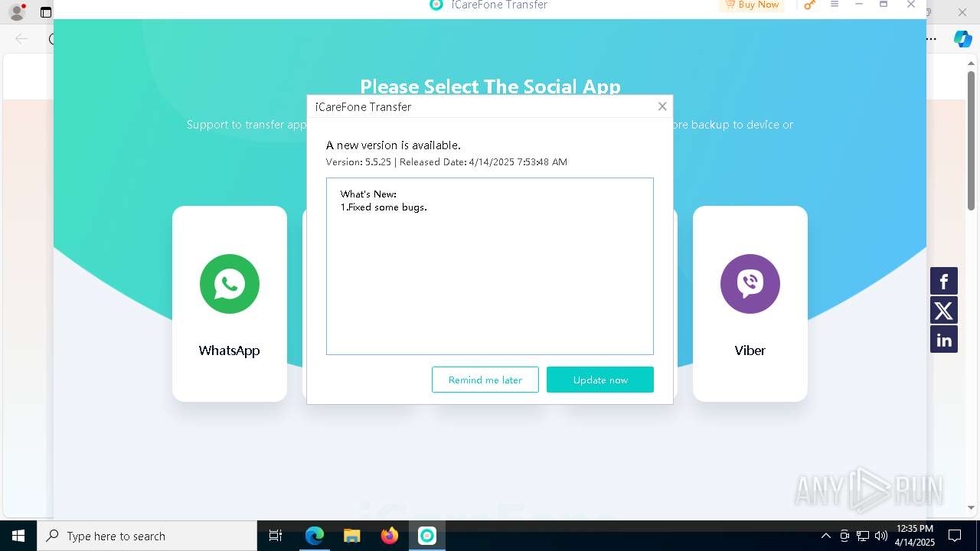Image resolution: width=980 pixels, height=551 pixels.
Task: Open the notifications action center
Action: (x=955, y=536)
